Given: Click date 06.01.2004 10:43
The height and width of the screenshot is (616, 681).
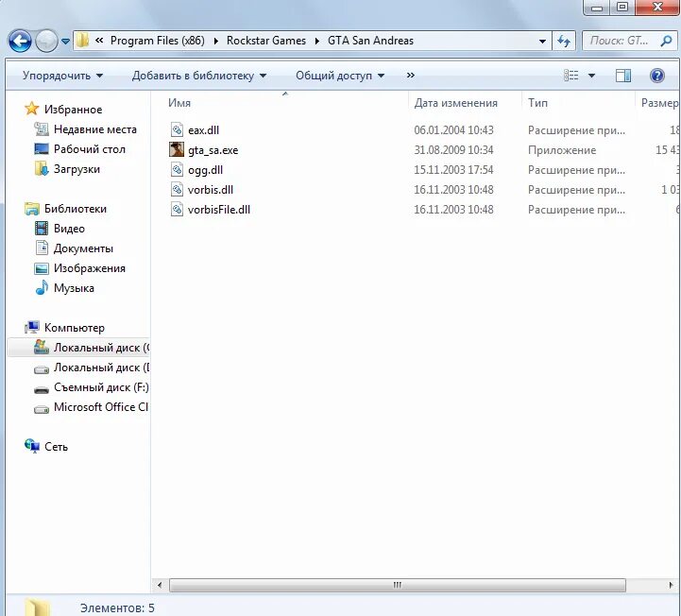Looking at the screenshot, I should click(453, 130).
